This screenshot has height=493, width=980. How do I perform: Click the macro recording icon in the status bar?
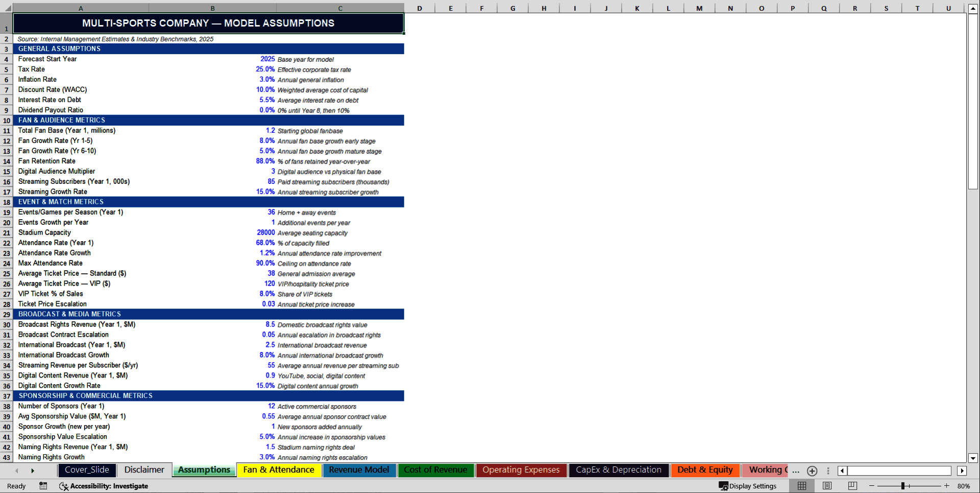click(x=43, y=486)
